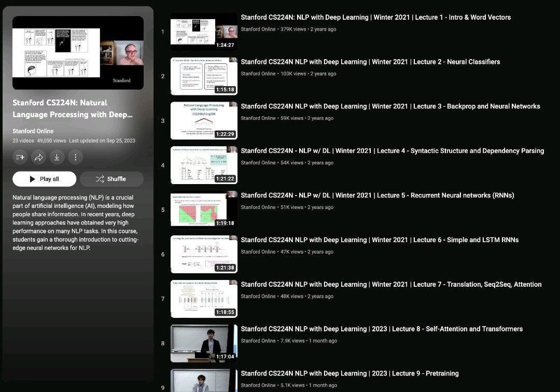
Task: Visit Stanford Online channel under Lecture 7
Action: [258, 296]
